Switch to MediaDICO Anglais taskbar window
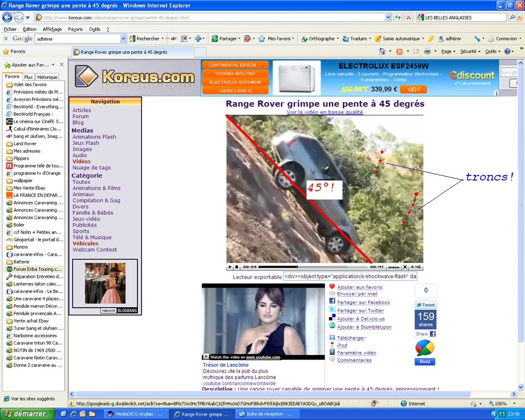The height and width of the screenshot is (420, 525). 135,414
